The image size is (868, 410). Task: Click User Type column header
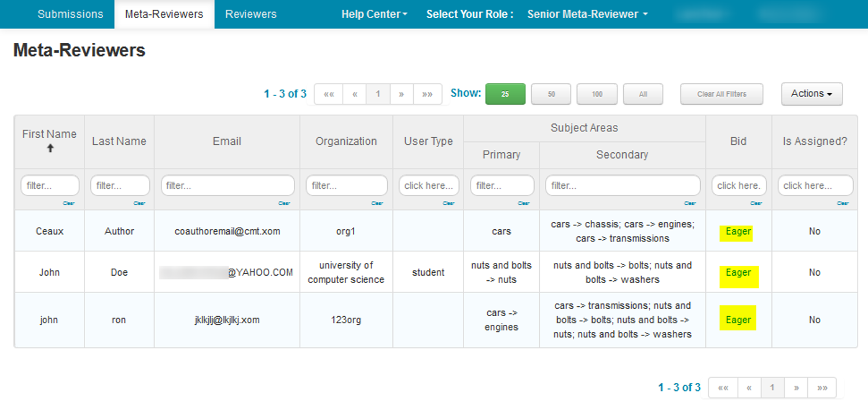coord(428,141)
